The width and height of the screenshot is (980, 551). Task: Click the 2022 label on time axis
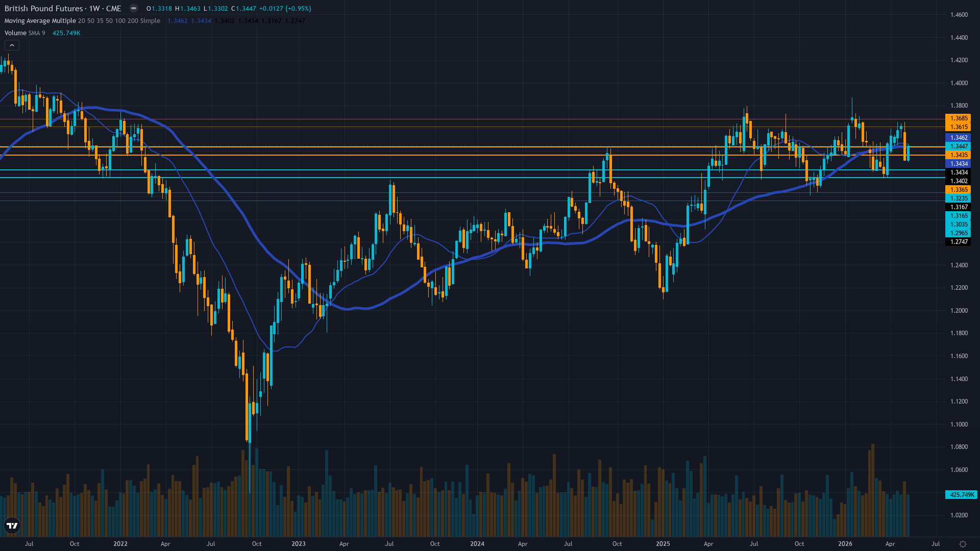[x=120, y=544]
